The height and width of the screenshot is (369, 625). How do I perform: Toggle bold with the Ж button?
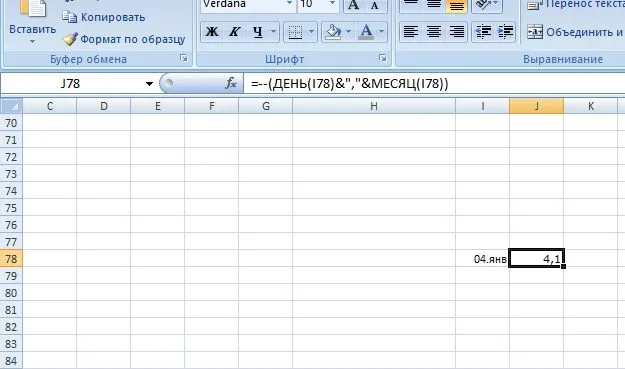212,31
